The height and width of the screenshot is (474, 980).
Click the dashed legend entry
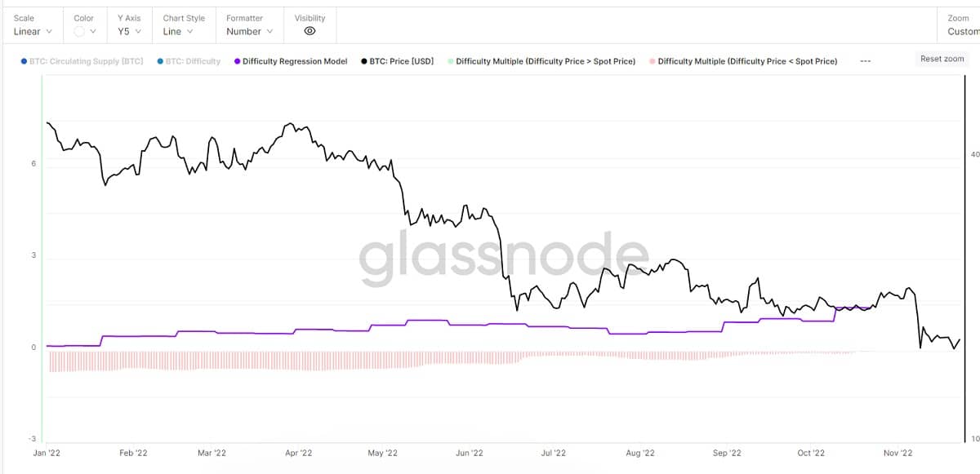point(866,61)
